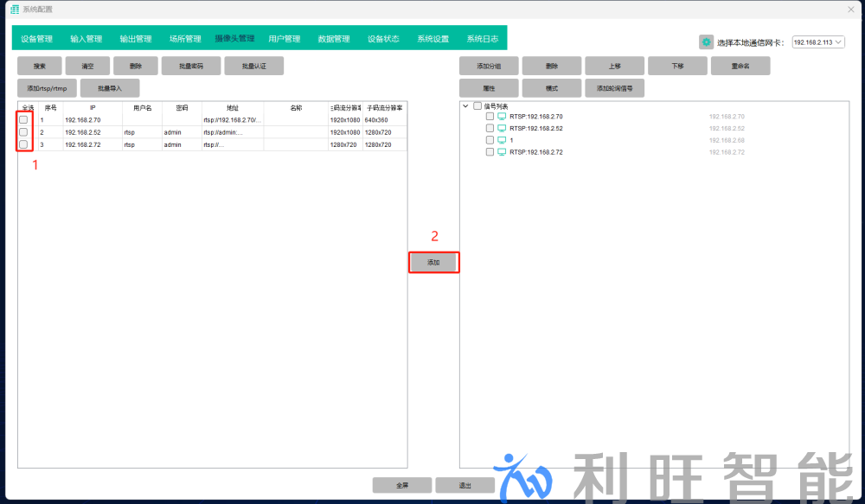Click gray 192.168.2.68 address in signal list

(x=727, y=140)
